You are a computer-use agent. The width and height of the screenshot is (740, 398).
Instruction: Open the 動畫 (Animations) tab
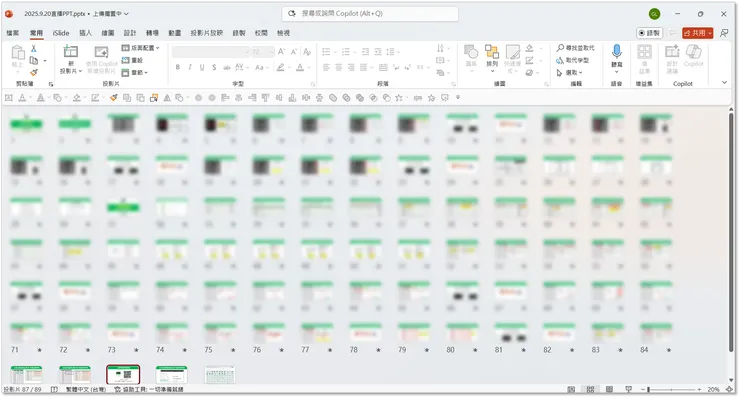[x=175, y=33]
